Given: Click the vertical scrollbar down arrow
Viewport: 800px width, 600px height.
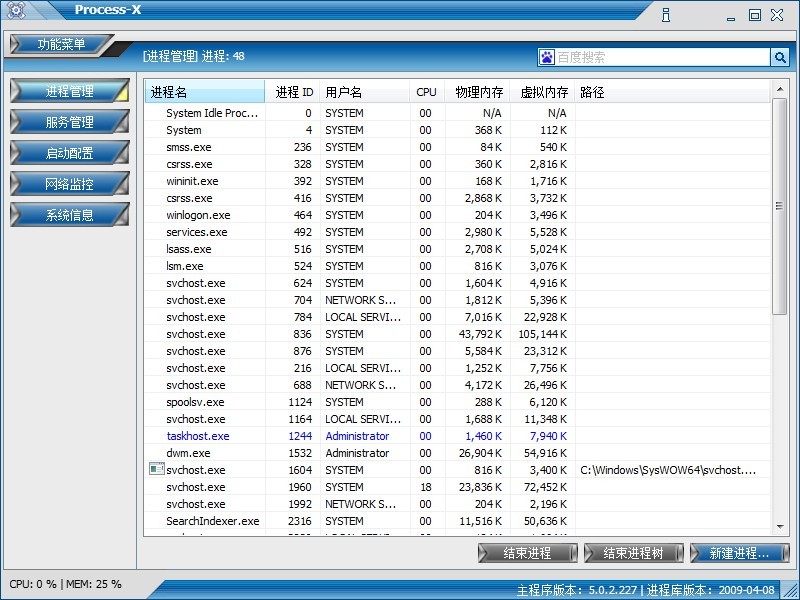Looking at the screenshot, I should [x=780, y=527].
